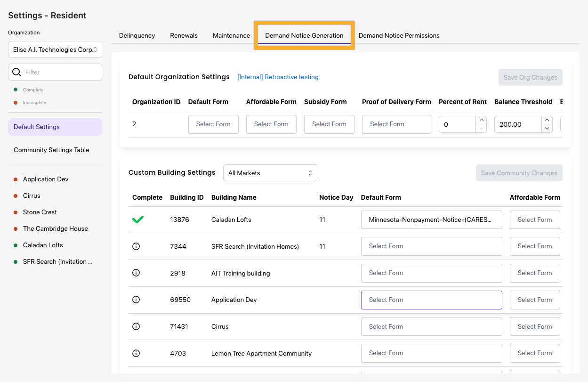Open AIT Training building Default Form selector
The height and width of the screenshot is (382, 588).
(x=432, y=273)
